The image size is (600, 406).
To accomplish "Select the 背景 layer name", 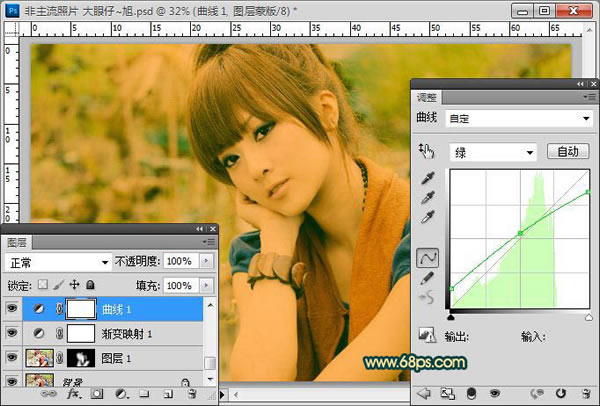I will tap(72, 382).
